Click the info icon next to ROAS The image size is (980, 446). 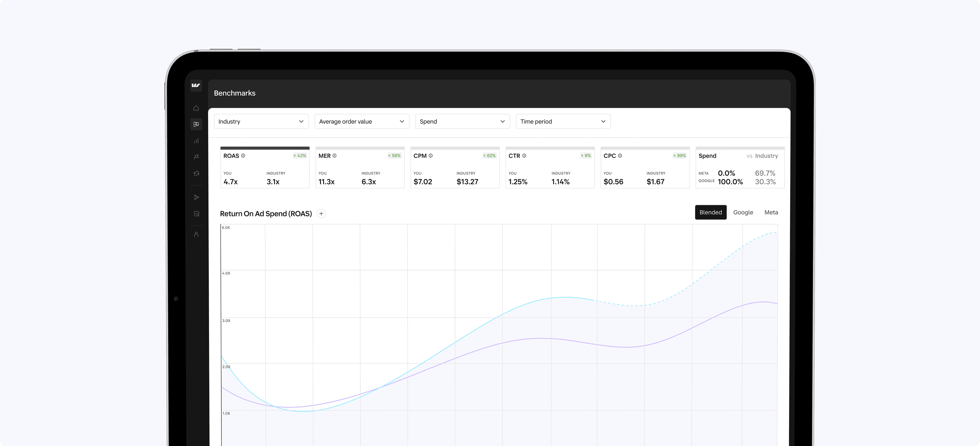[x=243, y=156]
